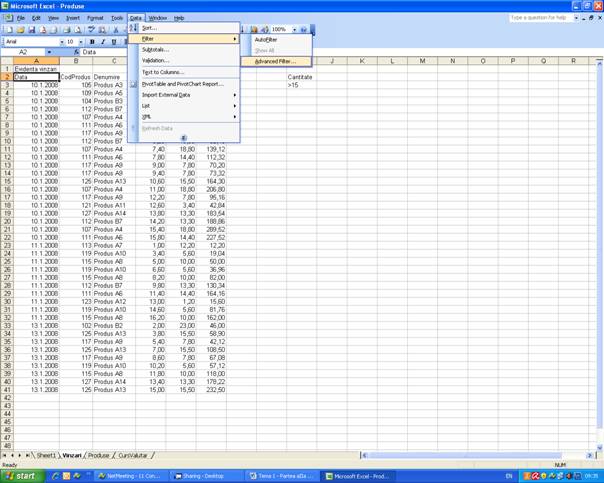Click the Open file icon
604x483 pixels.
point(19,30)
